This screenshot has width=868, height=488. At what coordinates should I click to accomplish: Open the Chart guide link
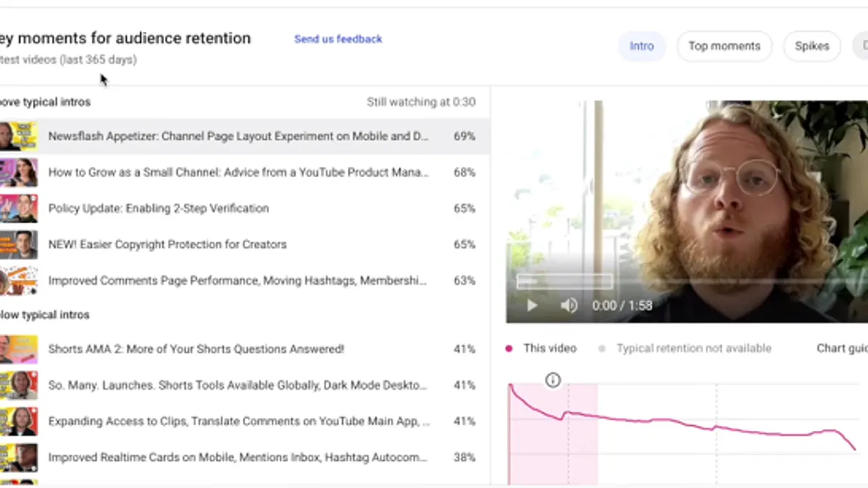pos(842,348)
